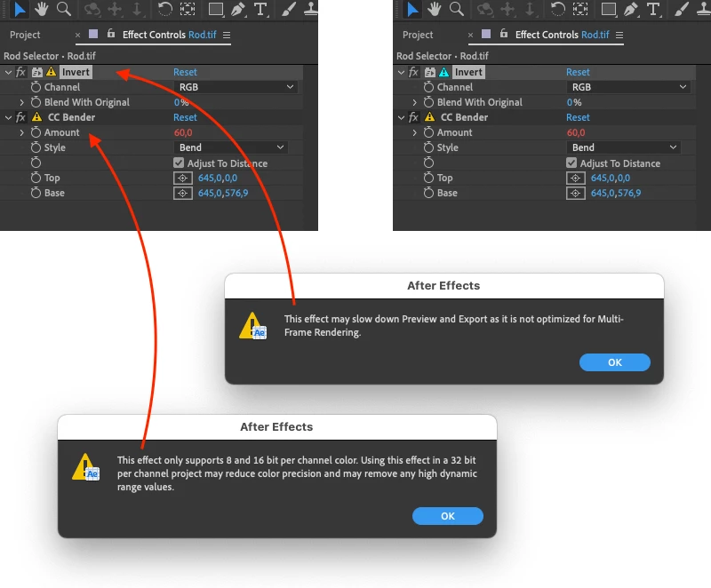Toggle Top stopwatch in right panel
This screenshot has height=588, width=711.
click(428, 177)
